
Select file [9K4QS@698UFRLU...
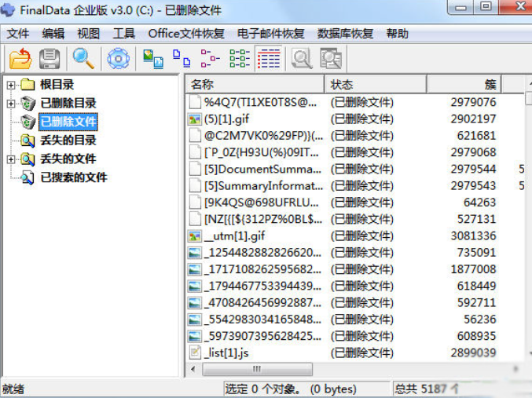coord(262,203)
